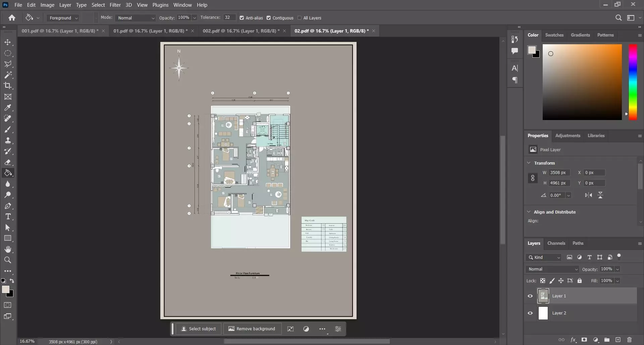Click the Home screen icon

(12, 18)
